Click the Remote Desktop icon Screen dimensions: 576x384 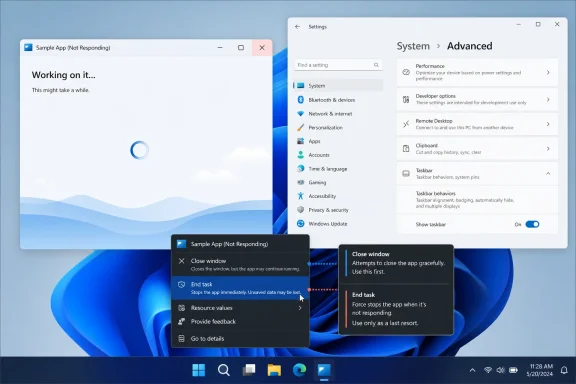click(406, 124)
